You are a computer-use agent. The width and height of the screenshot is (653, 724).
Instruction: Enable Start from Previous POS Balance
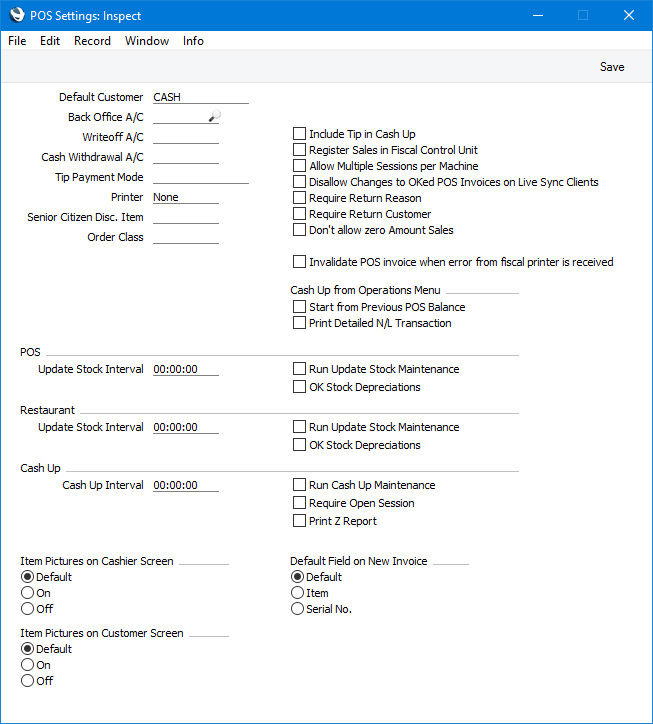299,307
